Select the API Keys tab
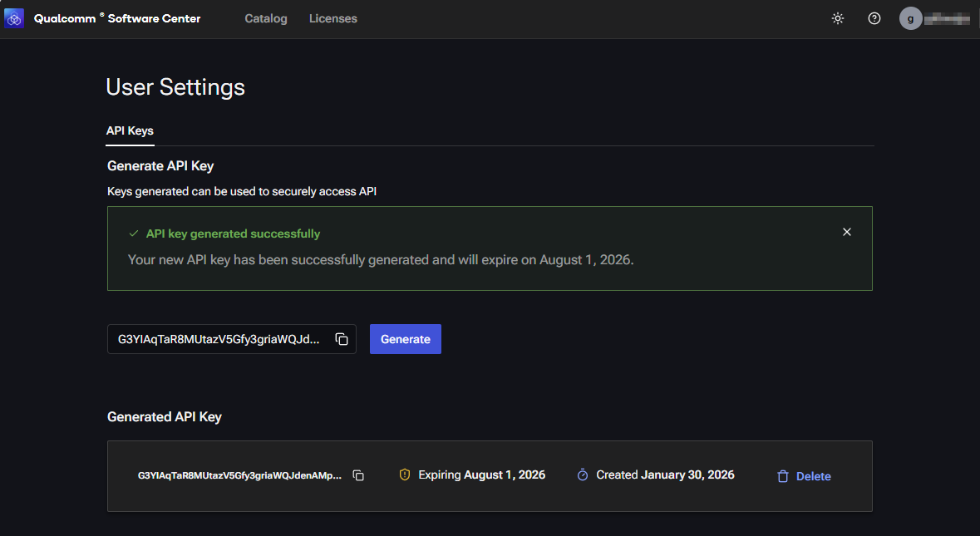The width and height of the screenshot is (980, 536). [x=130, y=130]
